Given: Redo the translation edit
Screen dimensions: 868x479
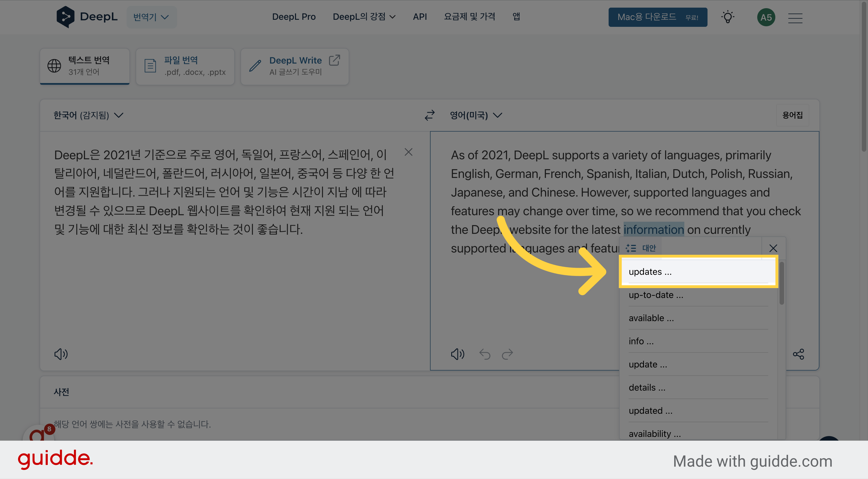Looking at the screenshot, I should (507, 354).
